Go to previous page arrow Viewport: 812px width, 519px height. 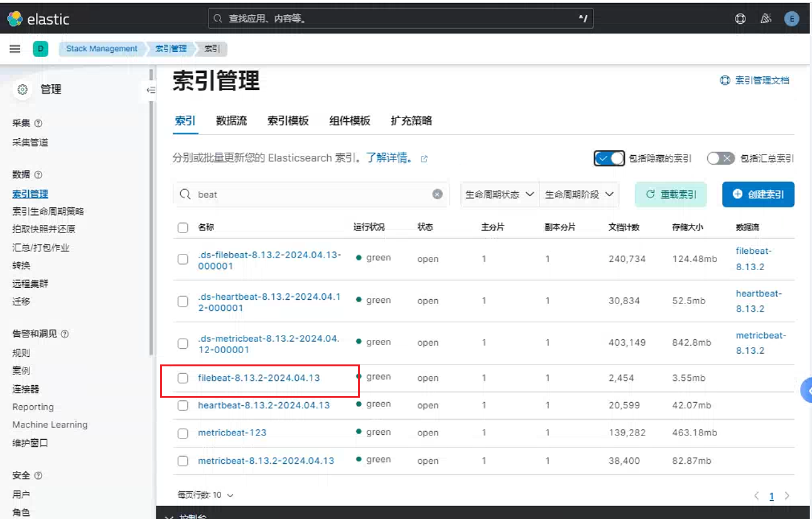coord(757,496)
